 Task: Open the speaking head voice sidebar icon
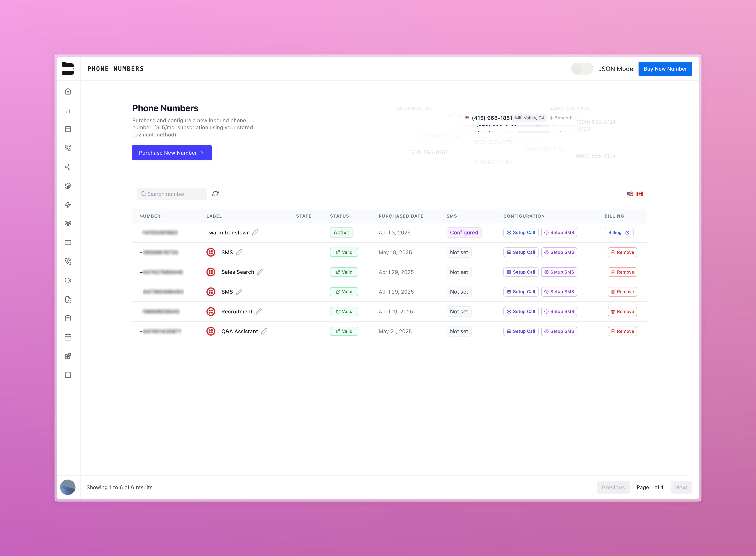point(68,280)
